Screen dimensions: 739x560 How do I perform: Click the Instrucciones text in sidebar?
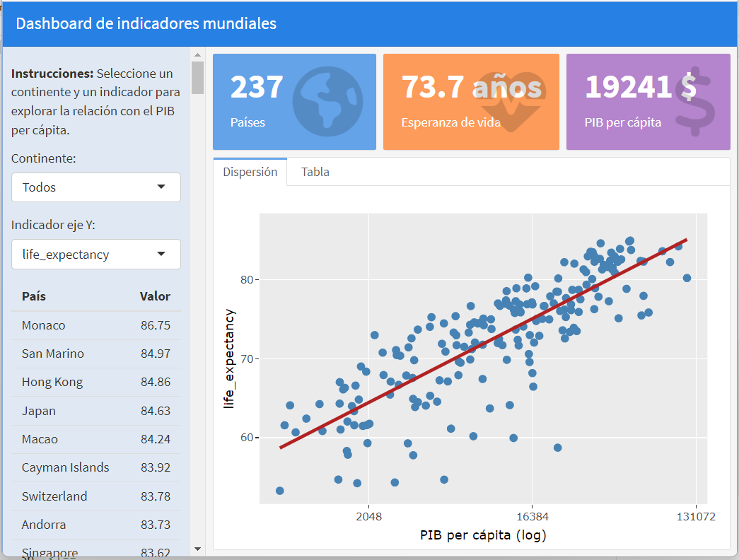(x=95, y=102)
